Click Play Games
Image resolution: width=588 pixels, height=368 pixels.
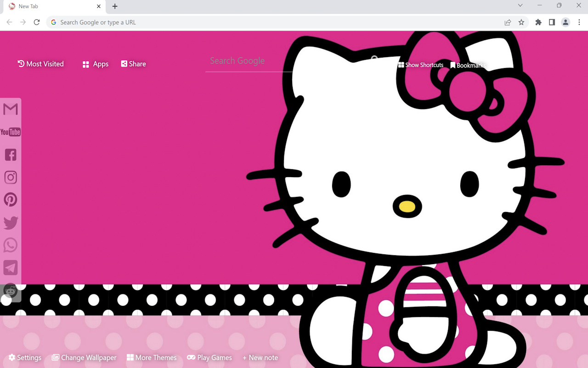pyautogui.click(x=209, y=357)
